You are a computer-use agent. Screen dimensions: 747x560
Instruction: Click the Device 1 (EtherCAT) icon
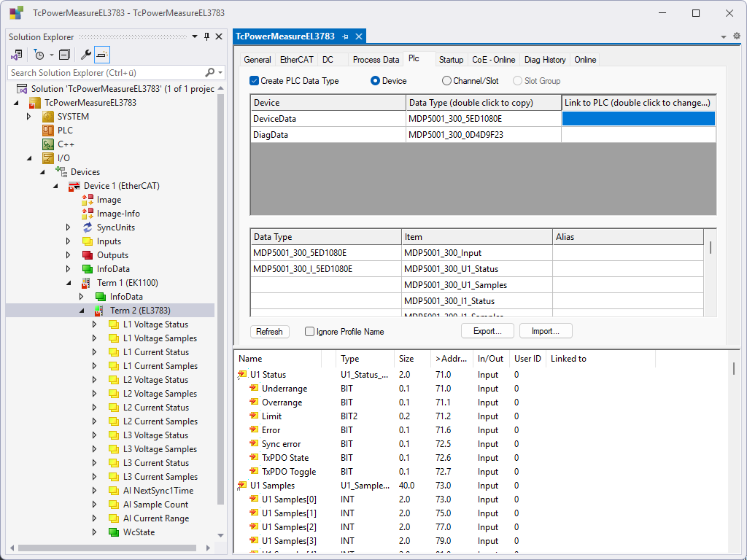coord(74,186)
